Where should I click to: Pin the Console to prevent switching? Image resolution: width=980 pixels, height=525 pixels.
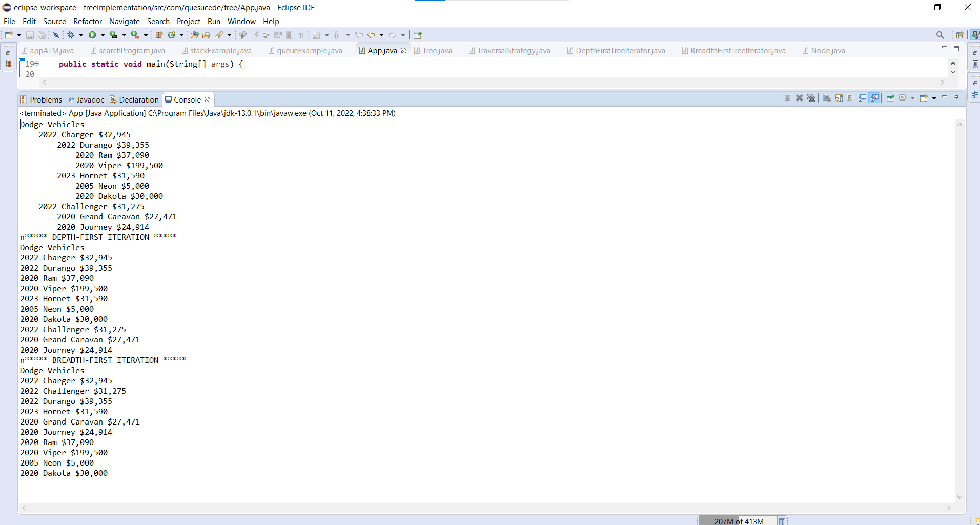point(891,98)
